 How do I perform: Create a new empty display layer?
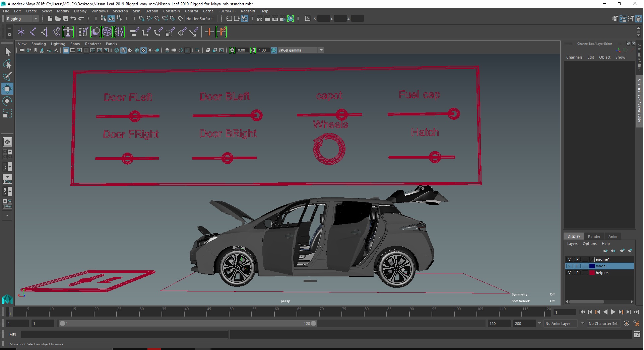(622, 251)
